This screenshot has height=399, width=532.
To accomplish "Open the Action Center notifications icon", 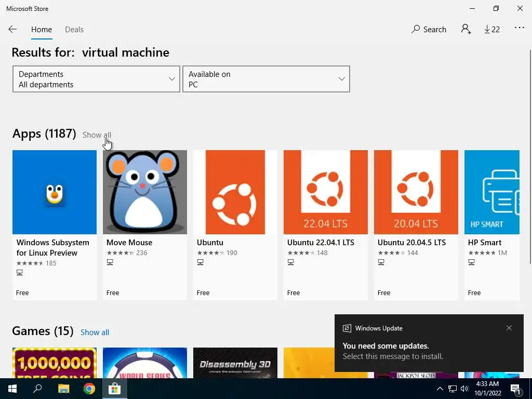I will [516, 389].
